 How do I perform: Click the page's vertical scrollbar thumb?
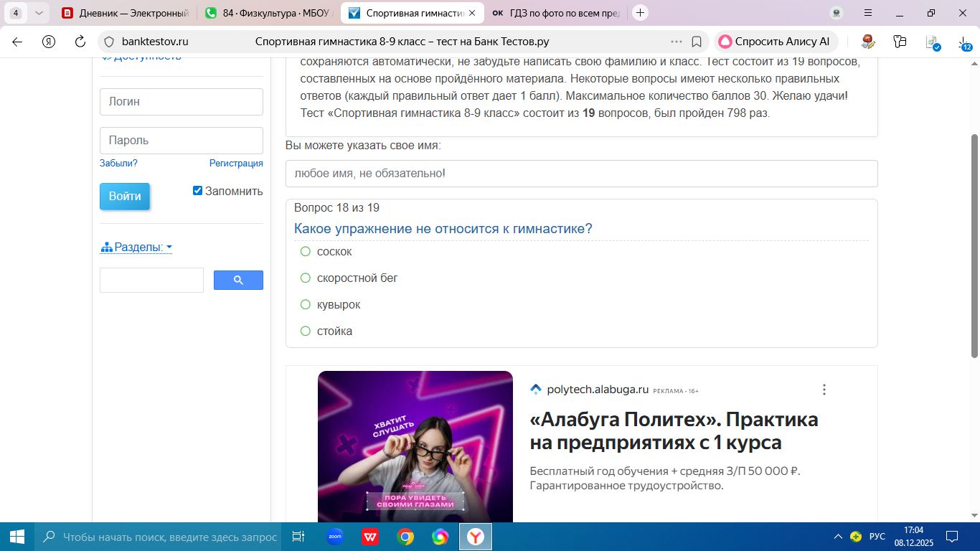tap(974, 244)
